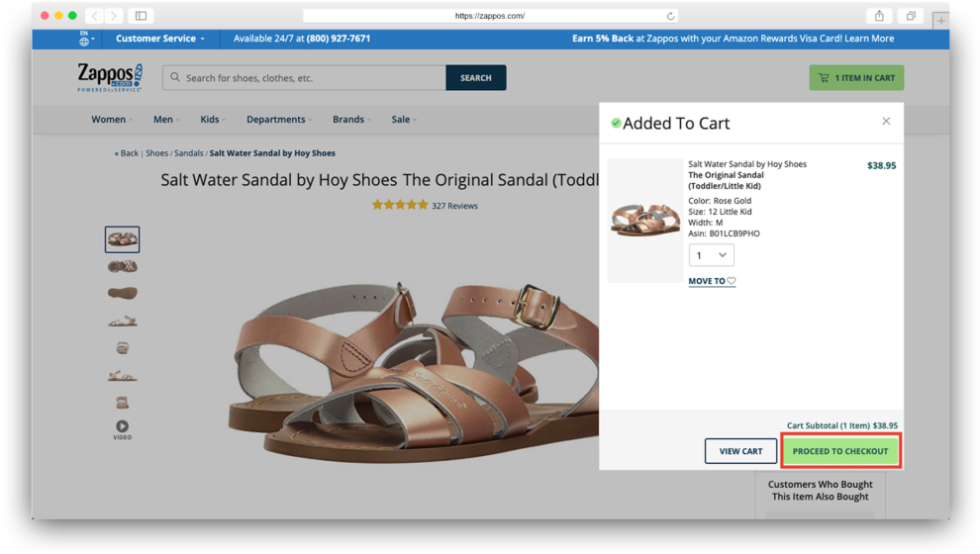Show all tabs overview icon
Image resolution: width=980 pixels, height=554 pixels.
pos(911,16)
